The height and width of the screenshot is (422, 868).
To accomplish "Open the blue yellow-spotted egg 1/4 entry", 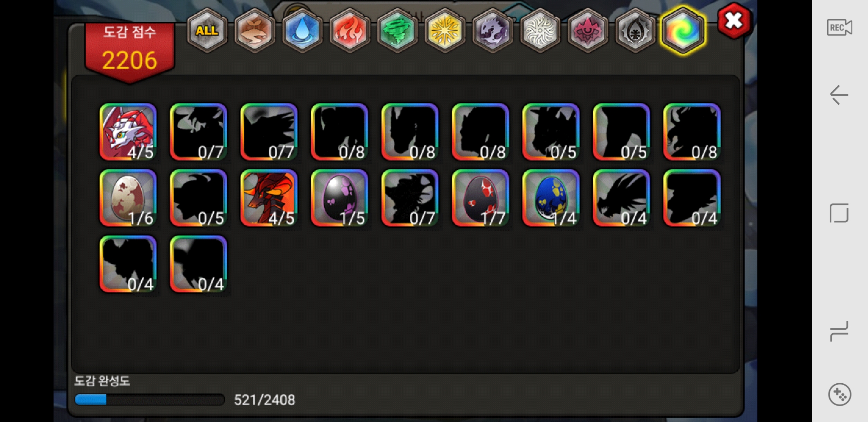I will (551, 198).
